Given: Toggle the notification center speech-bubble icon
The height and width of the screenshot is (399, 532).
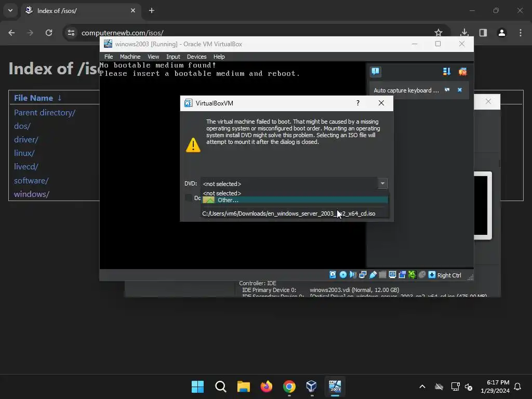Looking at the screenshot, I should [x=375, y=71].
